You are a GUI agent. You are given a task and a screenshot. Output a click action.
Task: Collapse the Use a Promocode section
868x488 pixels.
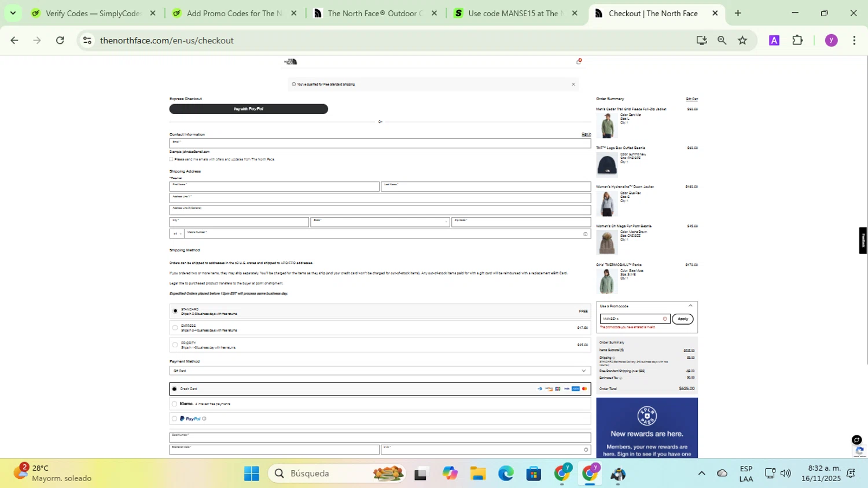tap(690, 306)
